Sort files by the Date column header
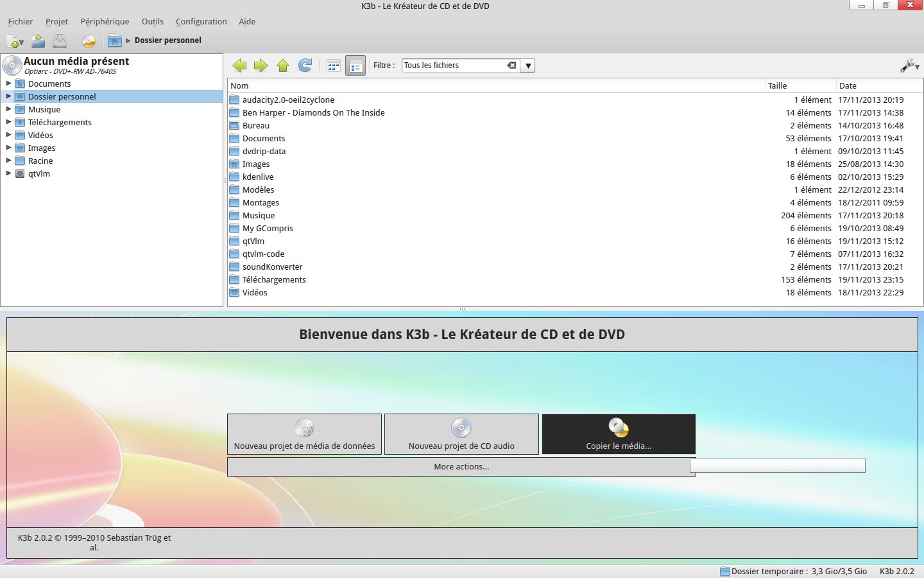This screenshot has width=924, height=578. click(848, 86)
